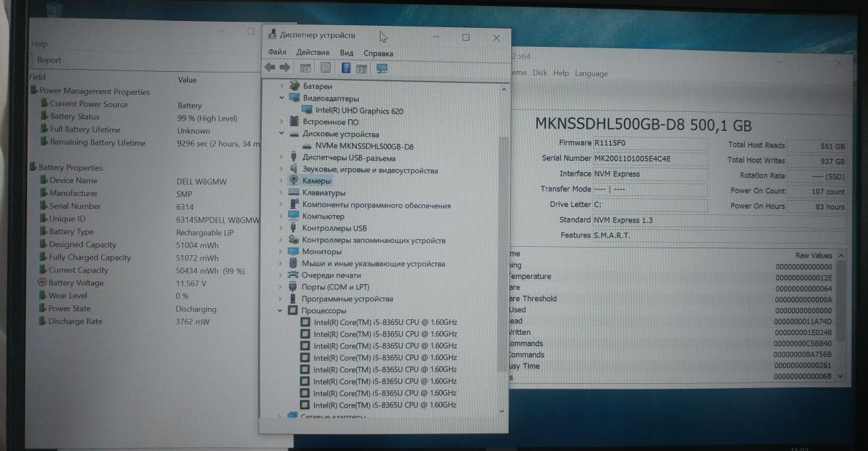
Task: Expand the Мониторы tree node
Action: (282, 252)
